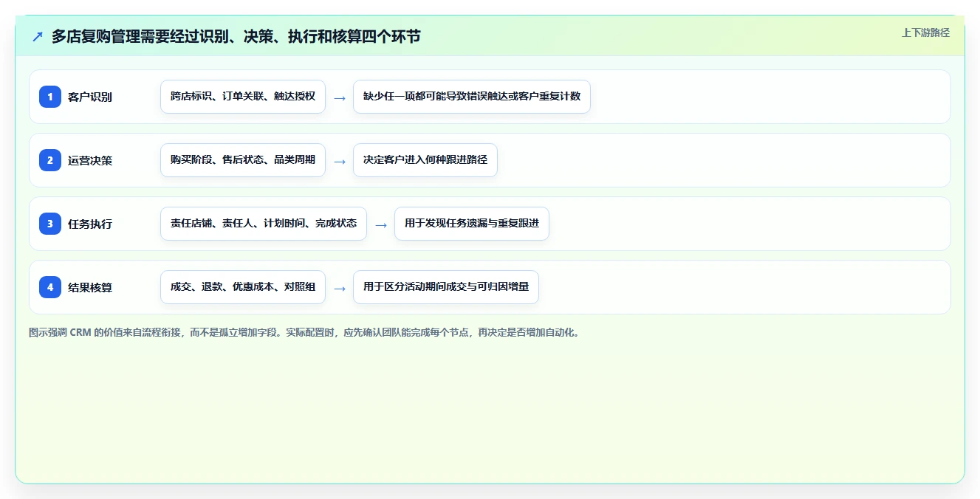The width and height of the screenshot is (980, 499).
Task: Click the arrow in the 任务执行 row
Action: 380,224
